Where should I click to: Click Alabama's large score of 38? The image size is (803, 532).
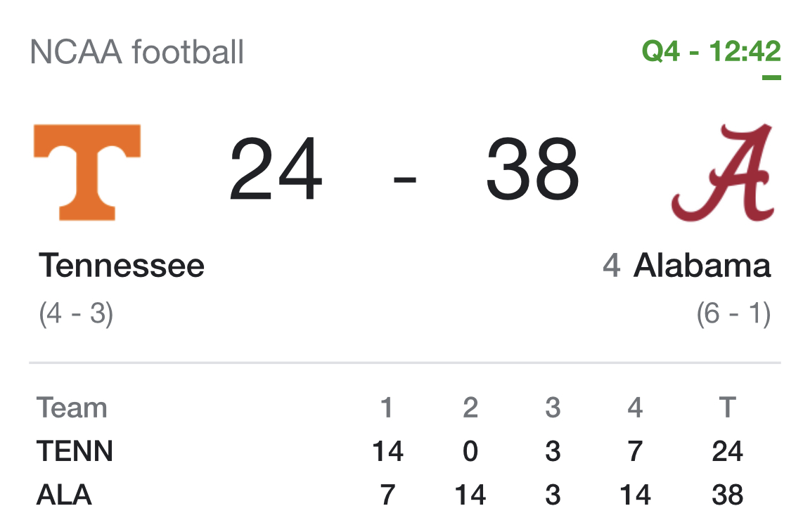coord(532,171)
